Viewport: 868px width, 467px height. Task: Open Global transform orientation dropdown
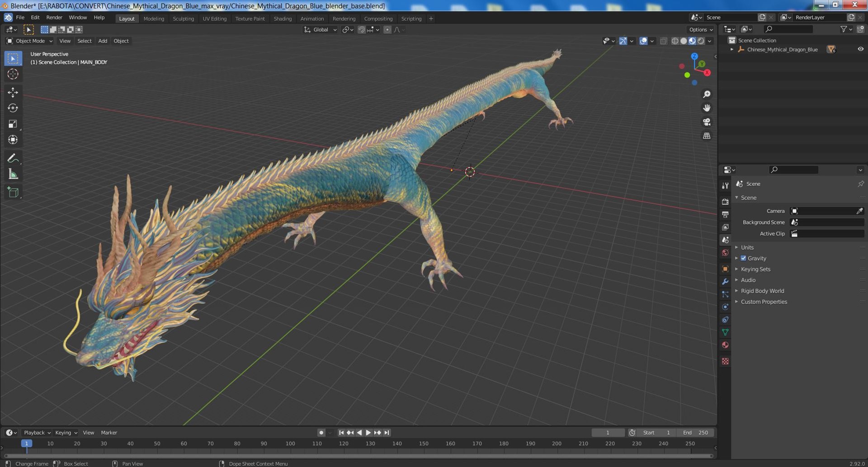320,30
